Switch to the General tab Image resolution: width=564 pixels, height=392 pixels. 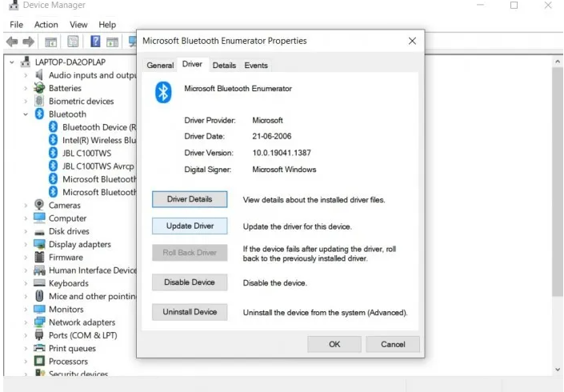(160, 66)
